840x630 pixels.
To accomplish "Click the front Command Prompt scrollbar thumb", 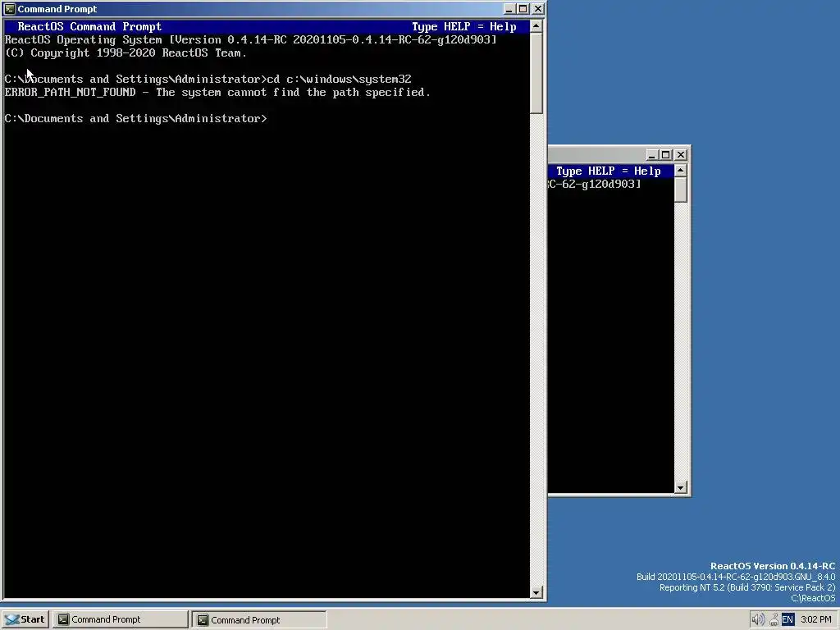I will (536, 73).
